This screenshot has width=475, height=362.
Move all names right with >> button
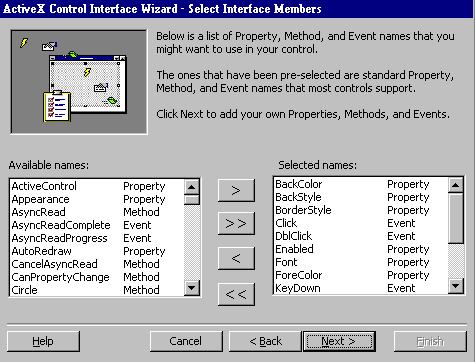click(236, 223)
